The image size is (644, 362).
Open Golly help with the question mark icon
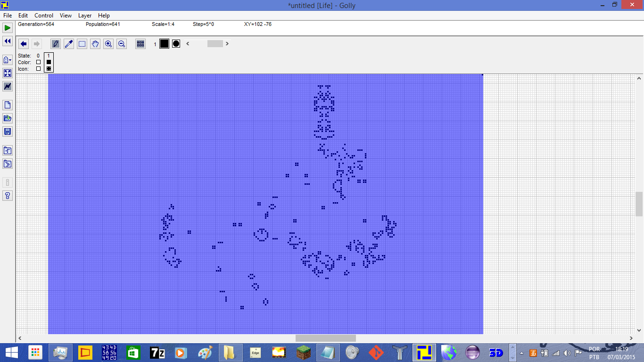click(8, 196)
